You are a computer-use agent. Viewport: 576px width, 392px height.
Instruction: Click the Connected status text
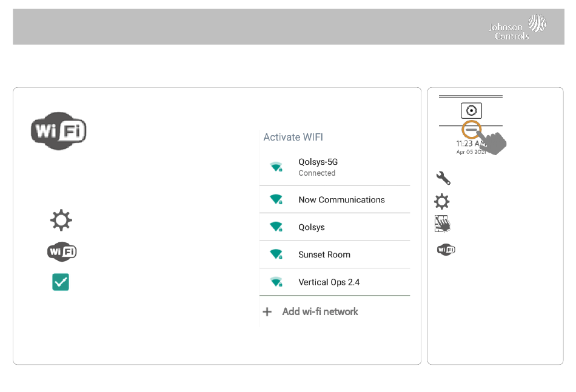316,173
